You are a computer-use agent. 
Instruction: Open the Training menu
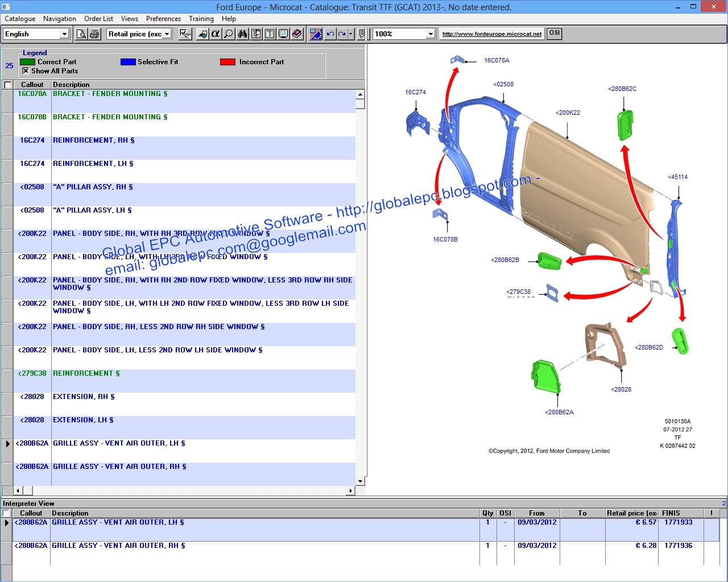tap(201, 19)
